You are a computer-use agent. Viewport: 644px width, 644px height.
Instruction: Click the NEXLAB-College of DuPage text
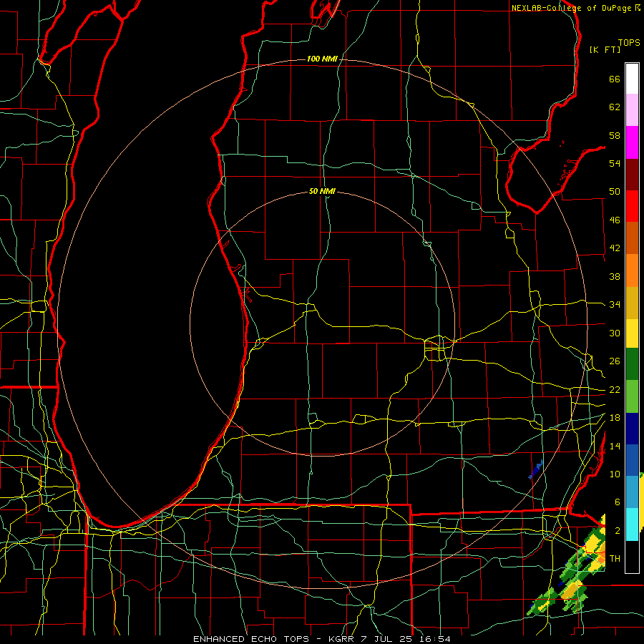point(572,8)
